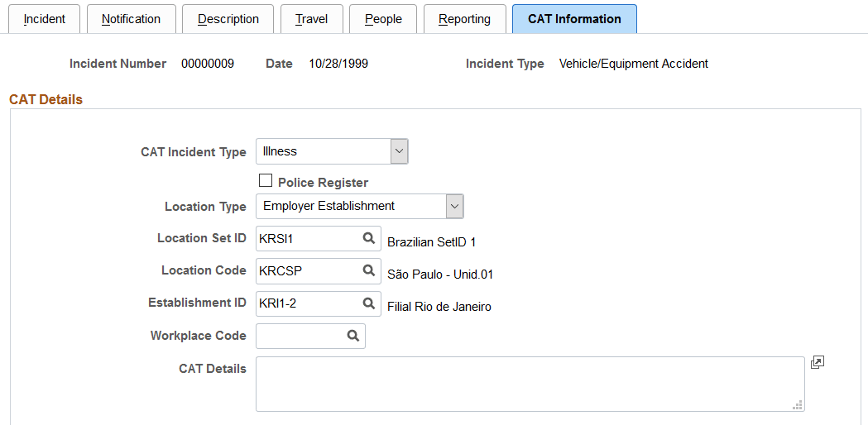Image resolution: width=868 pixels, height=425 pixels.
Task: Click the Police Register label
Action: pyautogui.click(x=324, y=183)
